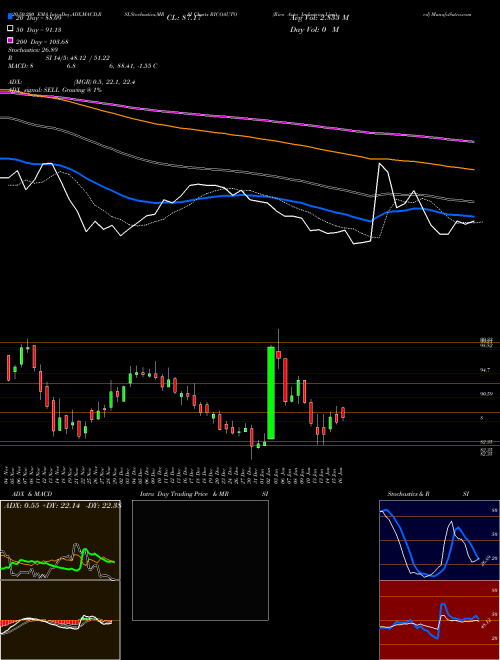Click the 'ADX signal: SELL' text
This screenshot has width=500, height=660.
point(55,90)
